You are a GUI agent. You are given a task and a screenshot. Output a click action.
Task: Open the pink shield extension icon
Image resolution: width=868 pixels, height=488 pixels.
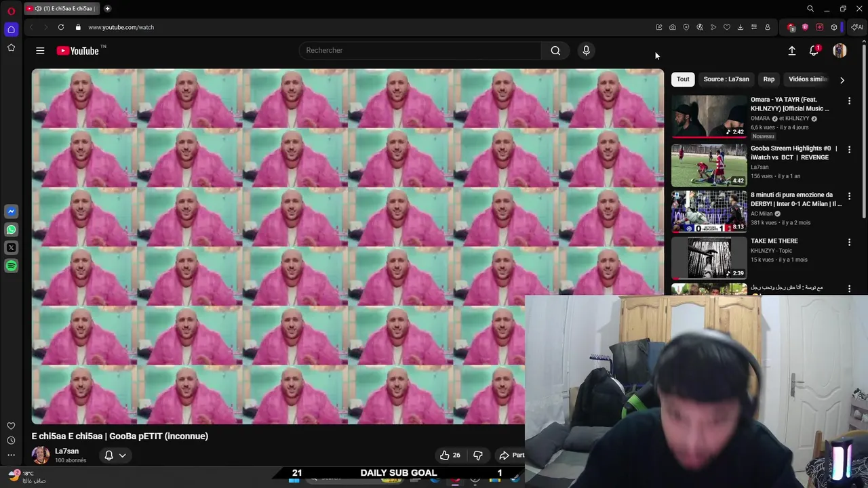click(805, 27)
